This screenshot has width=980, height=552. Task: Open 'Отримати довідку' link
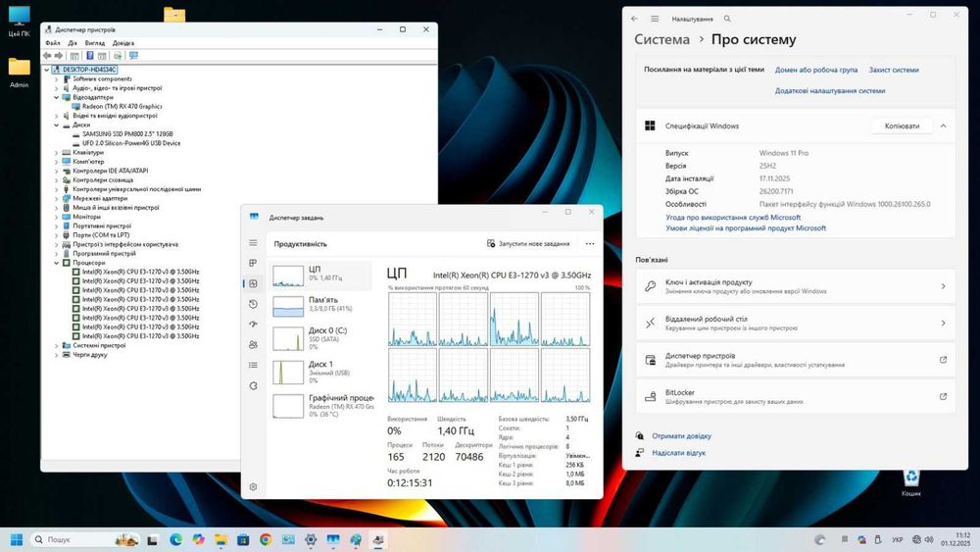pyautogui.click(x=681, y=436)
